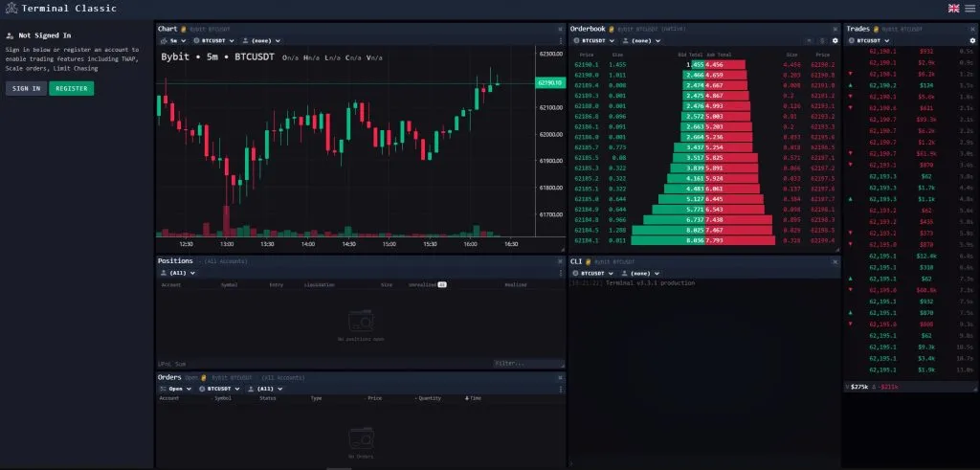Open the Chart panel (none) account dropdown
Image resolution: width=980 pixels, height=470 pixels.
260,40
